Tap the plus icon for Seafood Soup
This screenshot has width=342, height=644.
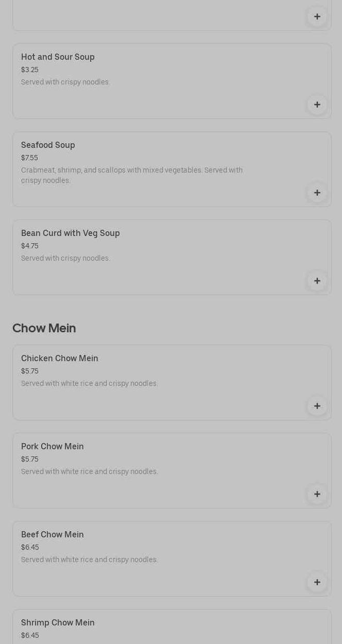tap(317, 193)
